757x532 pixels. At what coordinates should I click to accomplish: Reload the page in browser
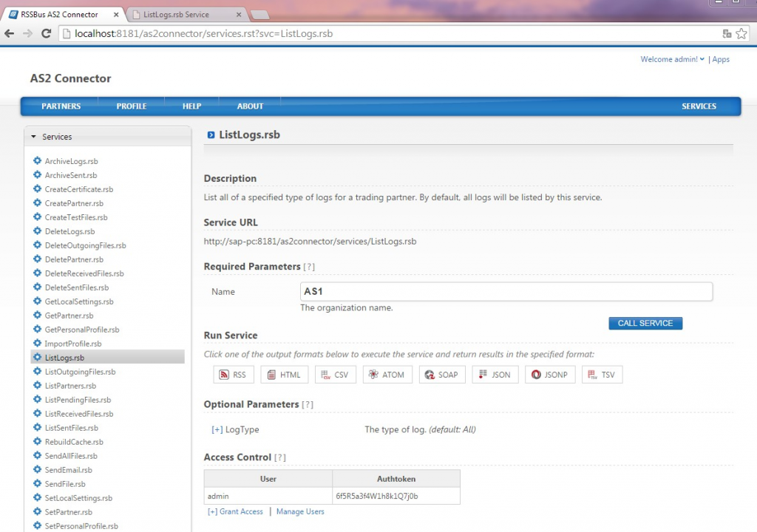(x=47, y=34)
